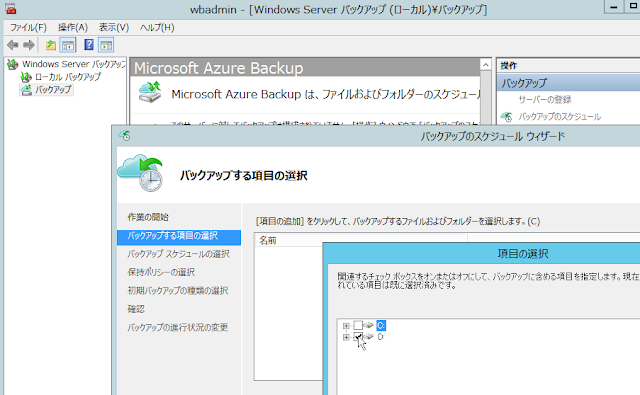
Task: Click 項目の選択 dialog title bar
Action: pos(522,253)
